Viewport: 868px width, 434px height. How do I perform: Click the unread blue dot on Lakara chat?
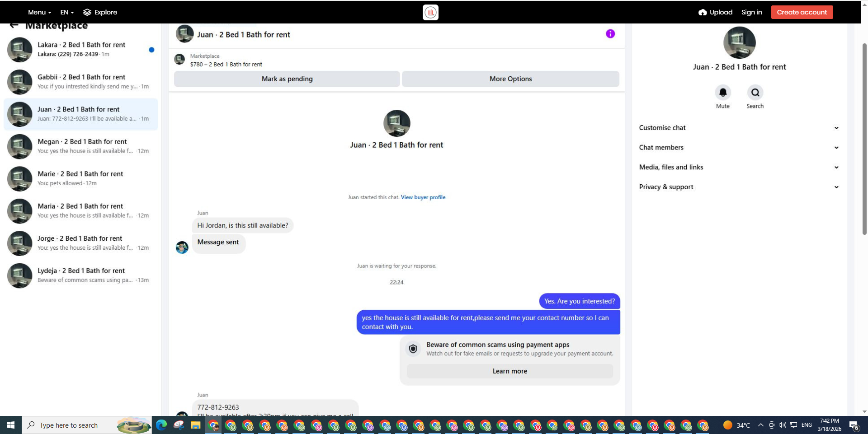click(x=151, y=50)
